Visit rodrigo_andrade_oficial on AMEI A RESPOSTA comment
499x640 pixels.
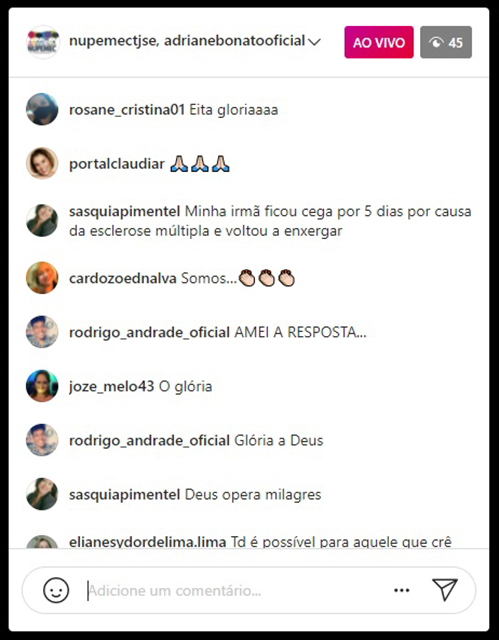(149, 333)
